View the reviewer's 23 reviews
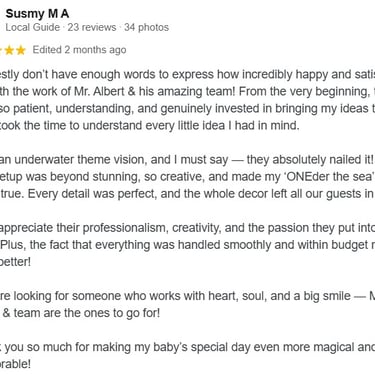Viewport: 375px width, 375px height. (92, 27)
